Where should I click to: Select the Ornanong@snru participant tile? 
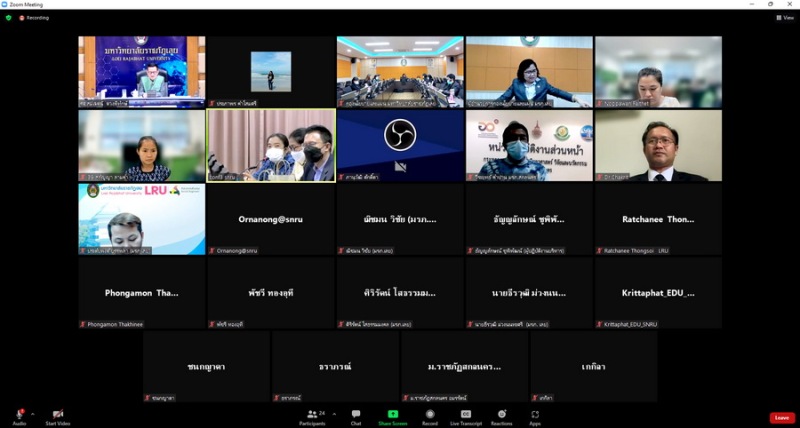click(271, 219)
